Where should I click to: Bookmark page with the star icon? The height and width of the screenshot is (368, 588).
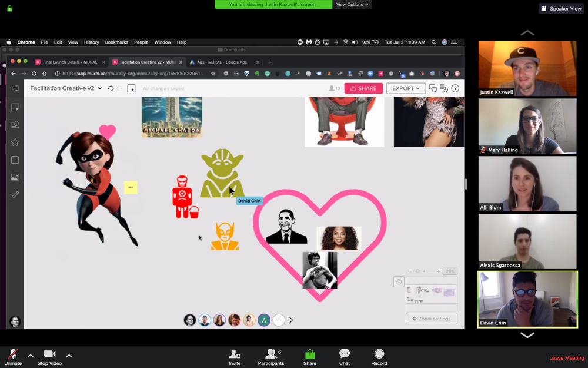(x=213, y=74)
